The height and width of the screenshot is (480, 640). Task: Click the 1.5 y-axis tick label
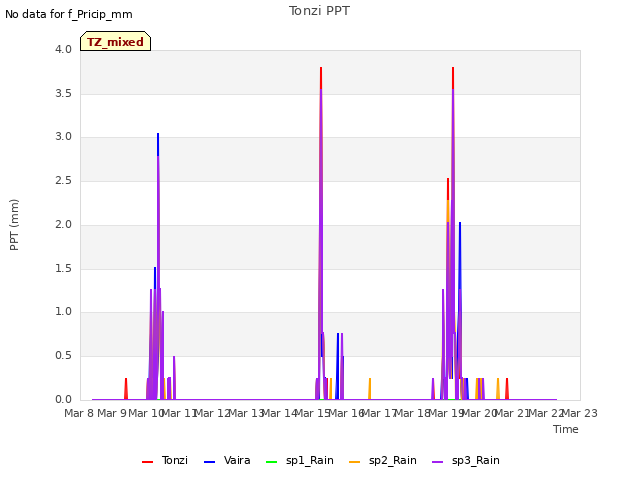(x=63, y=268)
